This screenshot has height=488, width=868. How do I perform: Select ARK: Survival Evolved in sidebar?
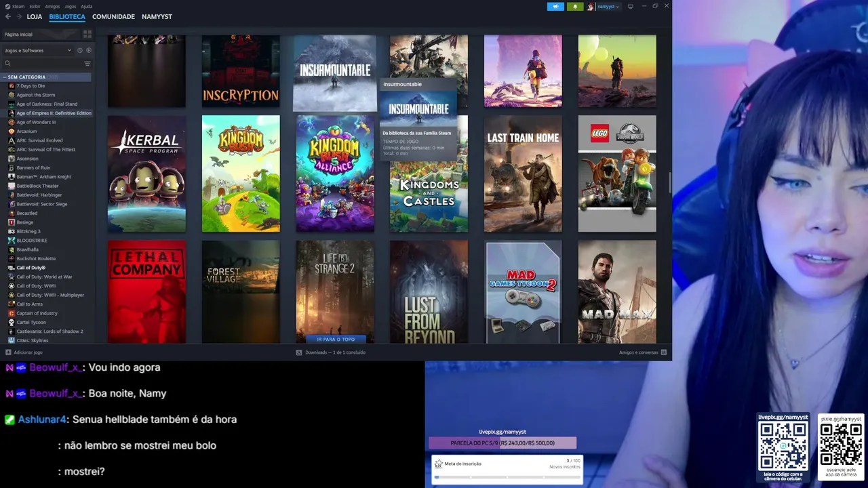point(39,140)
